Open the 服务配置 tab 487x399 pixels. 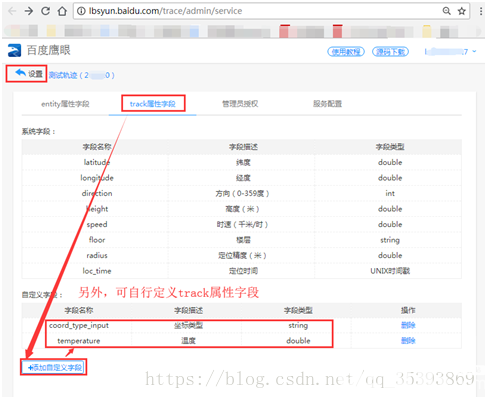pyautogui.click(x=327, y=104)
